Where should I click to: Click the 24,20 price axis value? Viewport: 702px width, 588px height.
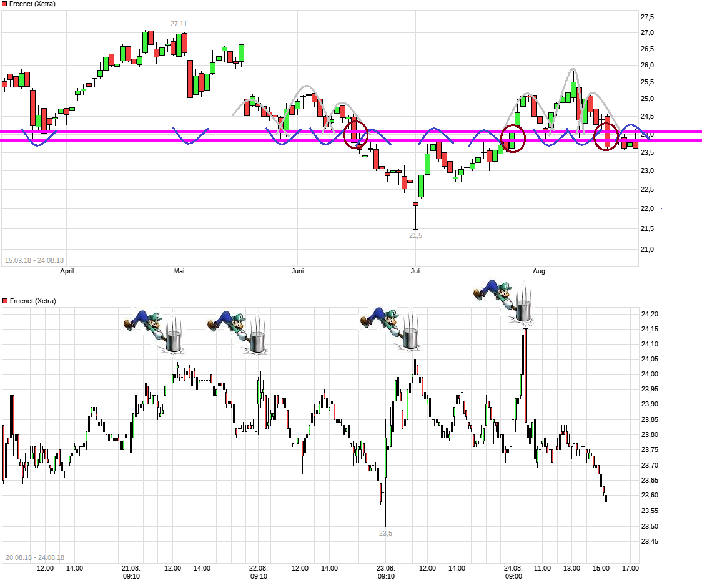(x=650, y=314)
